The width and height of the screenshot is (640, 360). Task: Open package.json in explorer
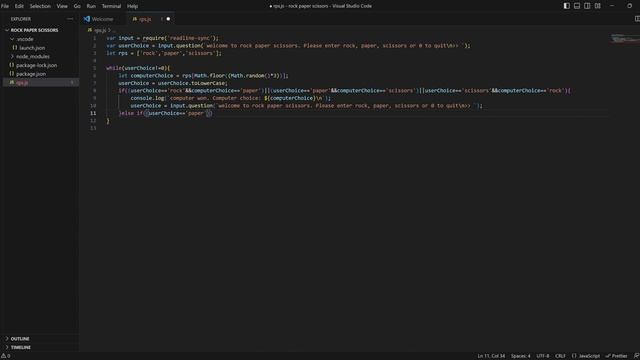[x=31, y=74]
